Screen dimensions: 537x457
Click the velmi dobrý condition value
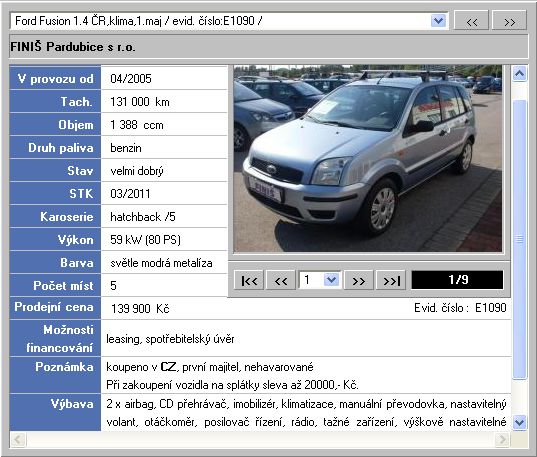tap(137, 171)
